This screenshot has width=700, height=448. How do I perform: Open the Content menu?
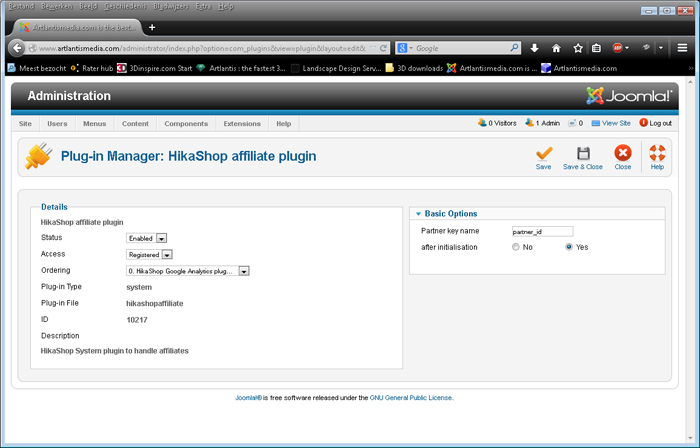coord(135,124)
